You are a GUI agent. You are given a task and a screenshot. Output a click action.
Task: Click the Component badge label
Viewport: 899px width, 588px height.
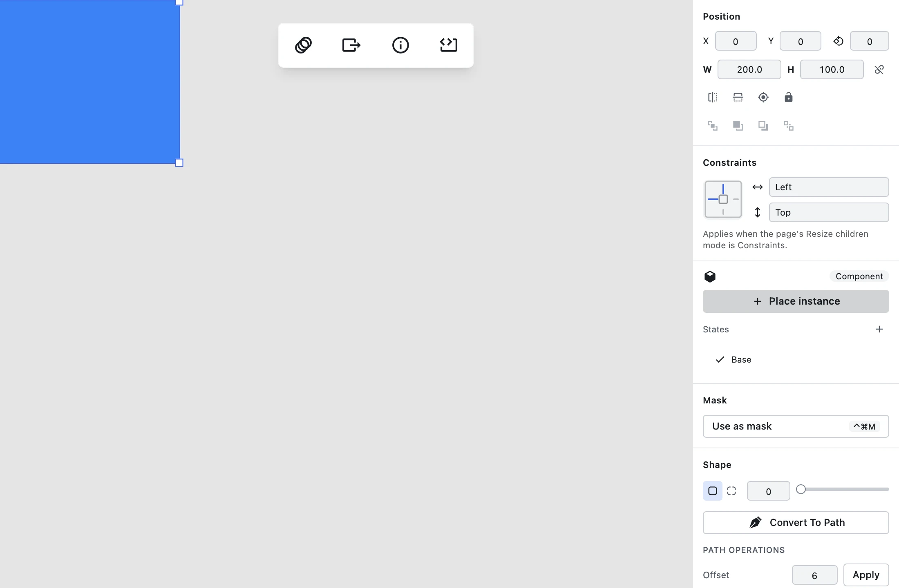pos(859,276)
